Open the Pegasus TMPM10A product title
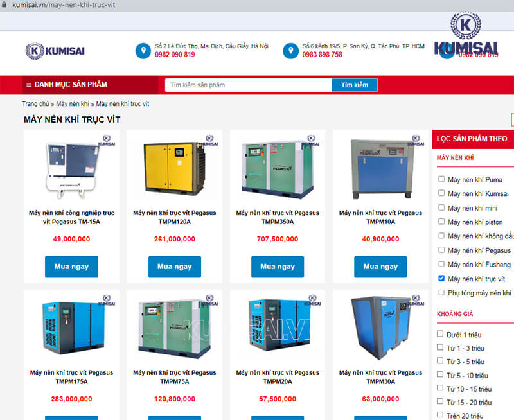The width and height of the screenshot is (514, 420). 380,218
